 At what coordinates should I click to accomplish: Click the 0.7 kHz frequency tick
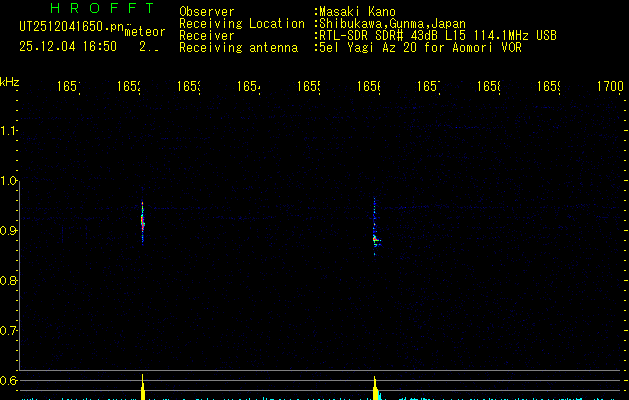coord(10,330)
